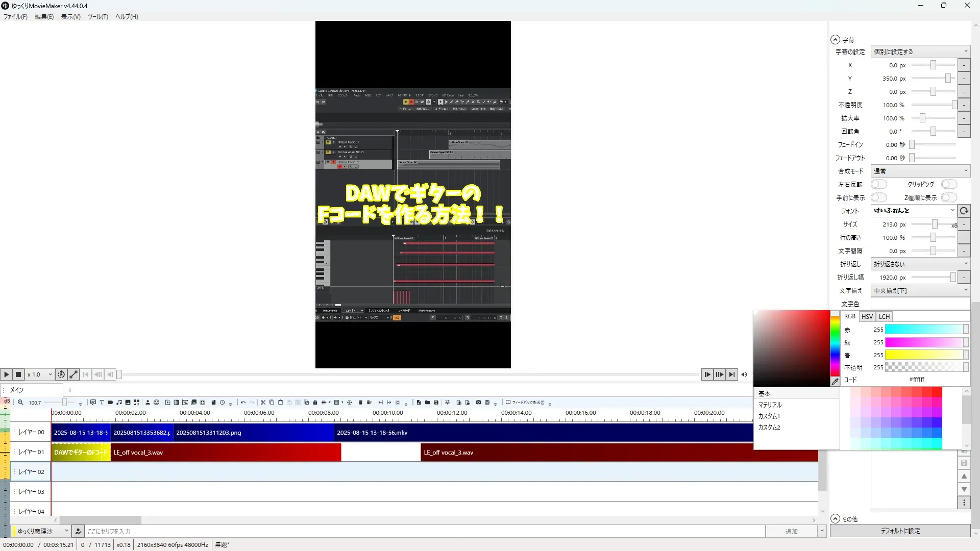Click the speaker volume icon
Screen dimensions: 980x551
(744, 374)
